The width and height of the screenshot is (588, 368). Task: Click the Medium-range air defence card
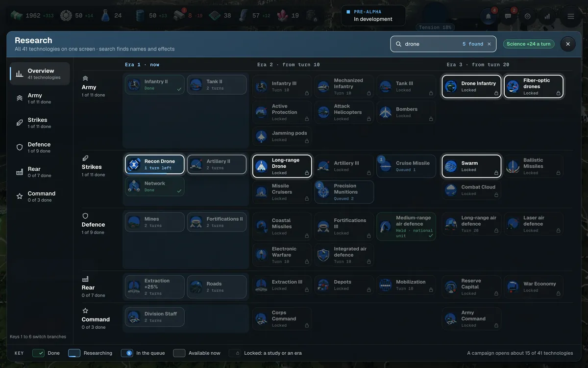(406, 227)
